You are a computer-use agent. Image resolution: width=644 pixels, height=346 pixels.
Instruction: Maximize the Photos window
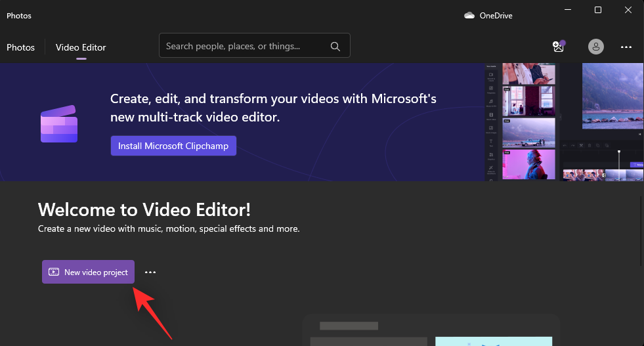pyautogui.click(x=598, y=10)
